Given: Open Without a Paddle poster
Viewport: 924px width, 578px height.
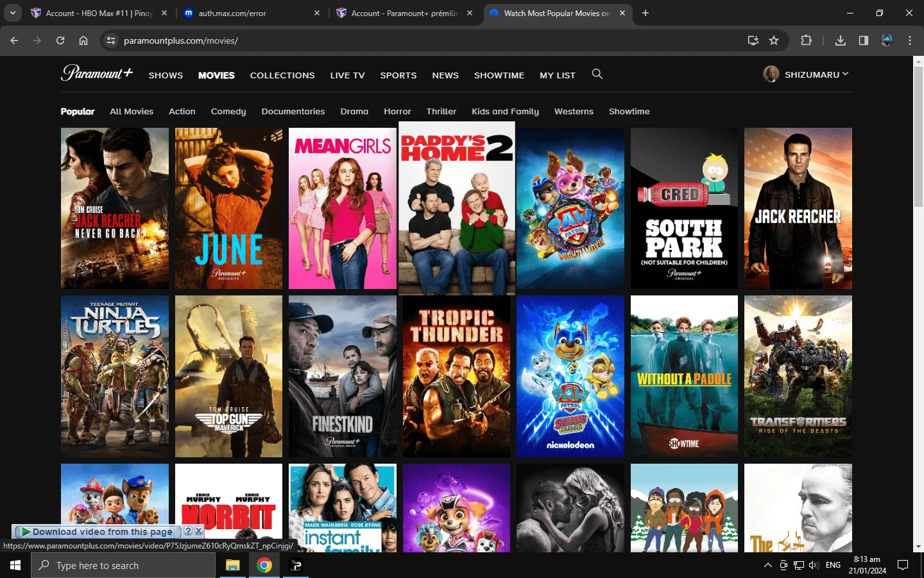Looking at the screenshot, I should pos(684,376).
